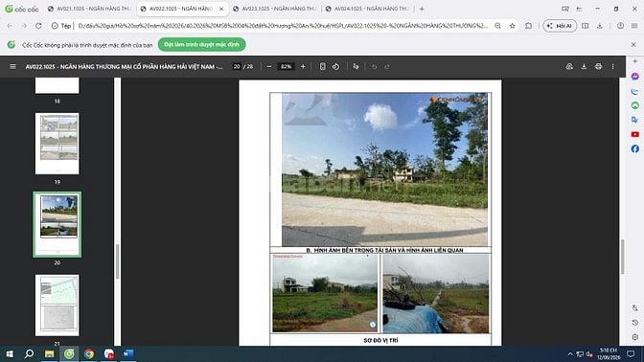
Task: Open sidebar settings gear
Action: [x=635, y=337]
